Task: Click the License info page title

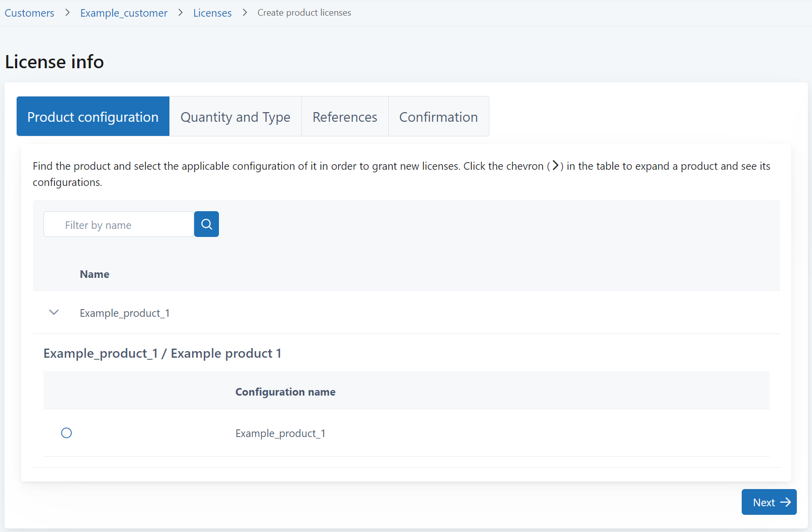Action: [x=55, y=62]
